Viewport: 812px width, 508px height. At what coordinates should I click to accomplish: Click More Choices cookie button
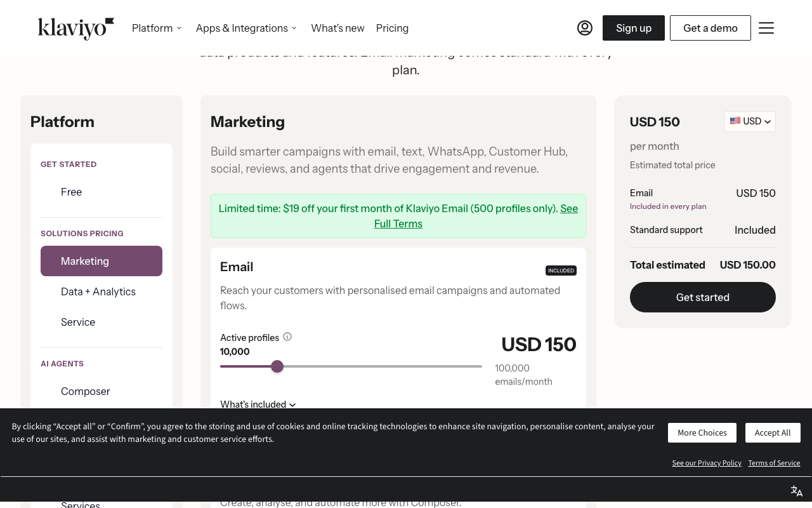pos(702,432)
